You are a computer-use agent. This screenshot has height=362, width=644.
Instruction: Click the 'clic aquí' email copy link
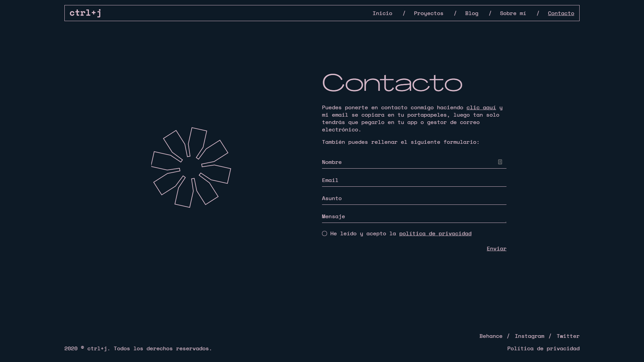click(481, 107)
